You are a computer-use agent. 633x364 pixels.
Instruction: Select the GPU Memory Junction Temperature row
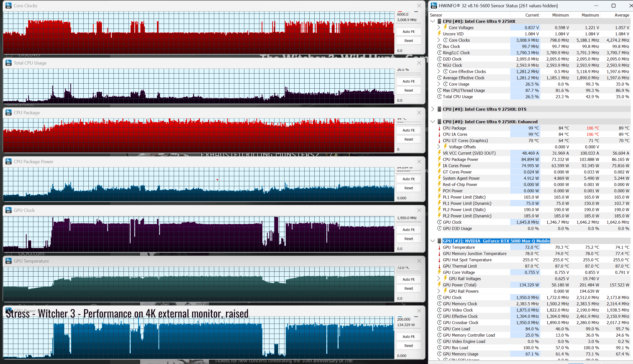pos(530,254)
